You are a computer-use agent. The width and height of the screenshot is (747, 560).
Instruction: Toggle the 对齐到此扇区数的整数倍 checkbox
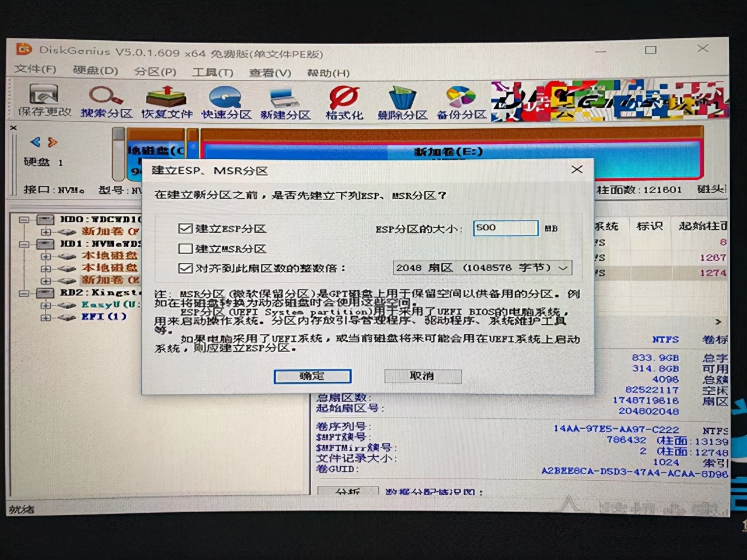coord(186,268)
